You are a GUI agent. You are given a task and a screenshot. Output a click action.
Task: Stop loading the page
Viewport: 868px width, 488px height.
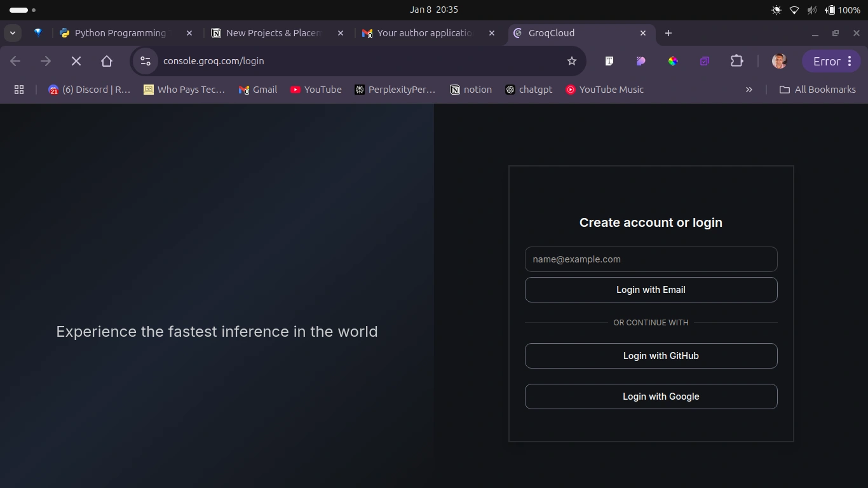pyautogui.click(x=76, y=61)
